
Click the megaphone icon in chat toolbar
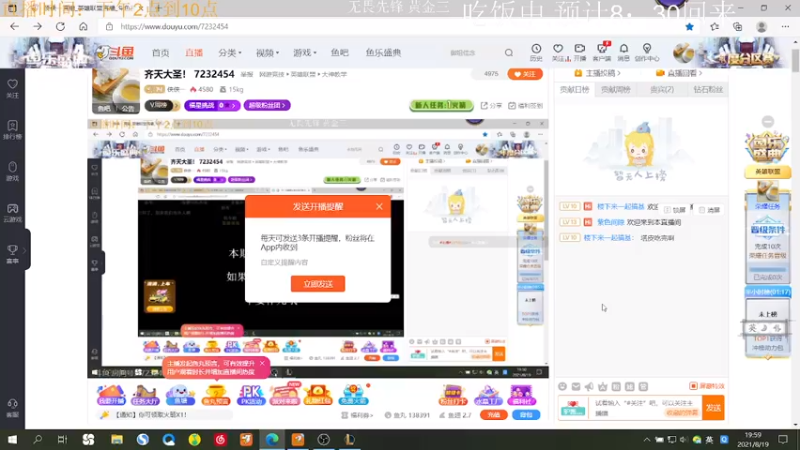point(589,387)
